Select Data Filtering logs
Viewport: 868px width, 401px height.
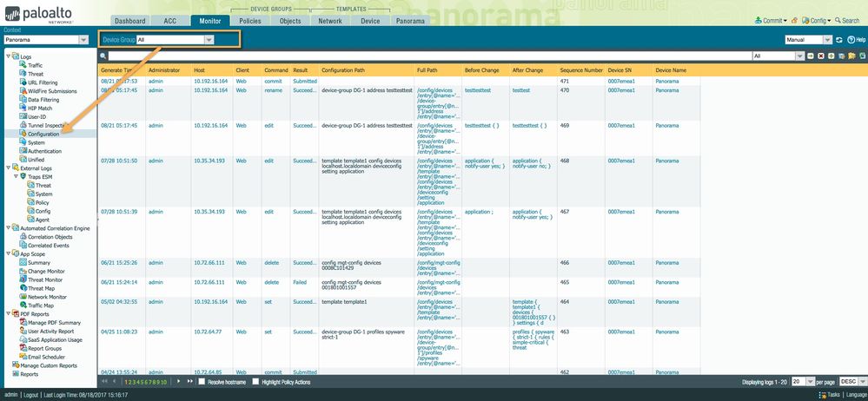(43, 100)
